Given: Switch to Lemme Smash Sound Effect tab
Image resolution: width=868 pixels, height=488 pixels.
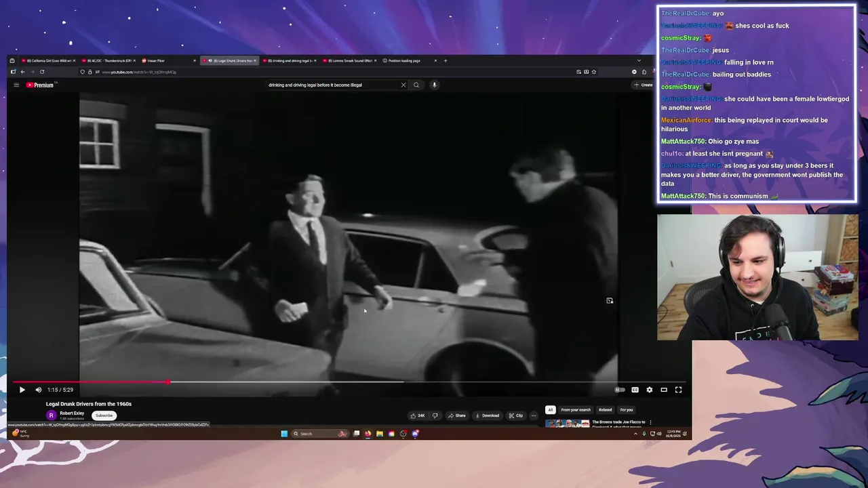Looking at the screenshot, I should [x=349, y=60].
